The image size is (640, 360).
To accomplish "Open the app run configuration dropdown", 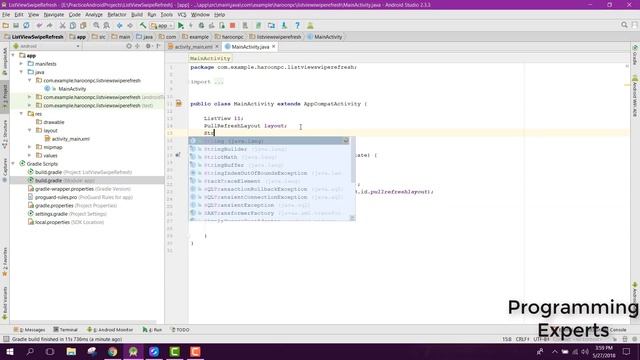I will tap(162, 26).
